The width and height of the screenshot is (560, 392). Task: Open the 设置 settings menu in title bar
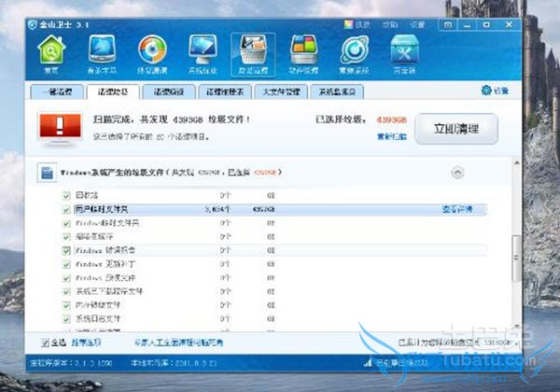[417, 24]
